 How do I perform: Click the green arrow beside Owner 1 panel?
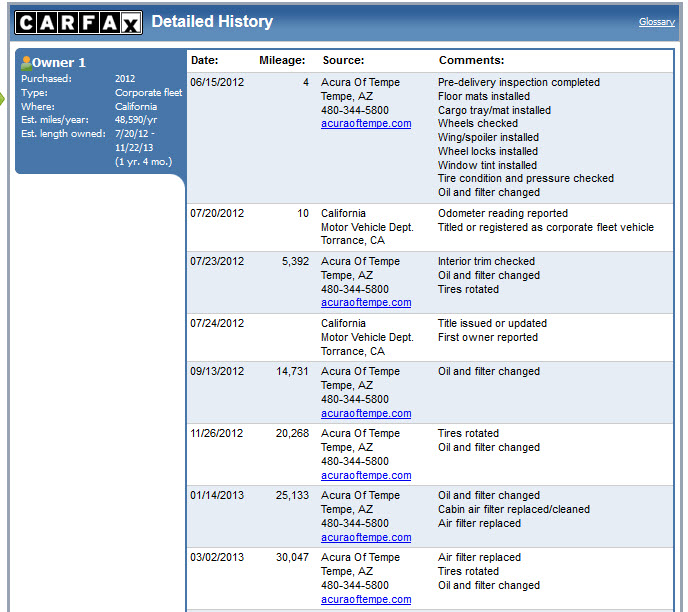point(4,98)
